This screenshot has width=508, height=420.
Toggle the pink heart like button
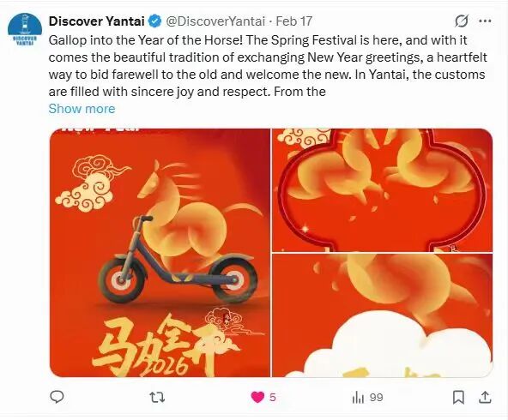coord(257,397)
